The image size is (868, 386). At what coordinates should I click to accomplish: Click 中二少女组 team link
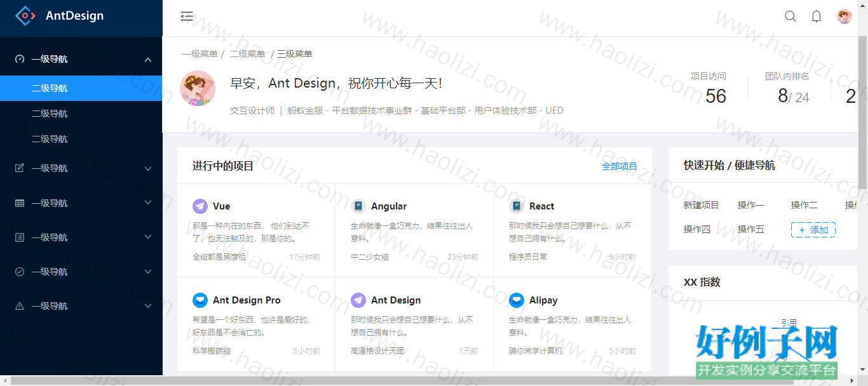coord(370,257)
